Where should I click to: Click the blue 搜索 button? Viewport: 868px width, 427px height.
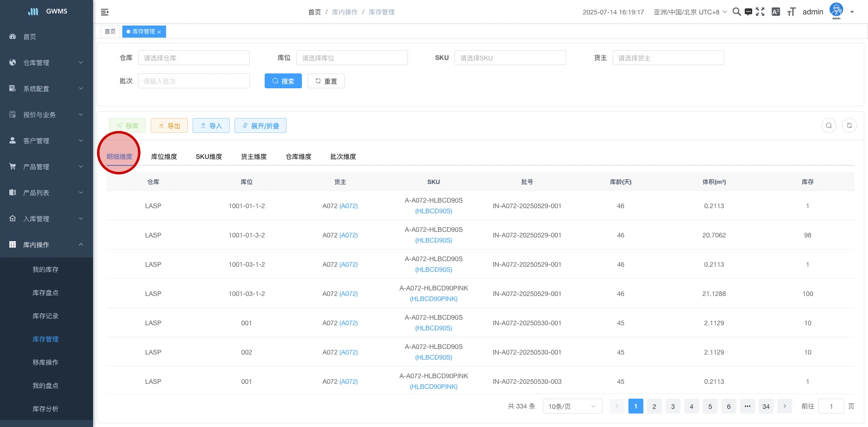click(283, 81)
